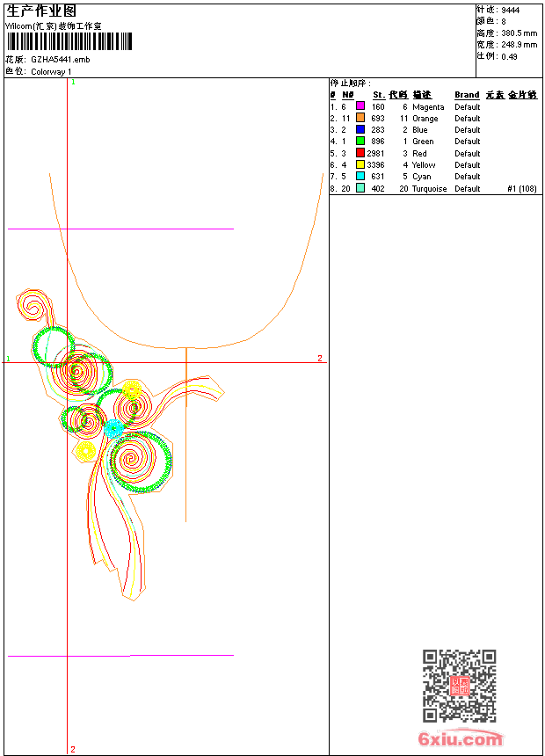Select the Green color swatch
This screenshot has width=545, height=756.
pos(360,141)
